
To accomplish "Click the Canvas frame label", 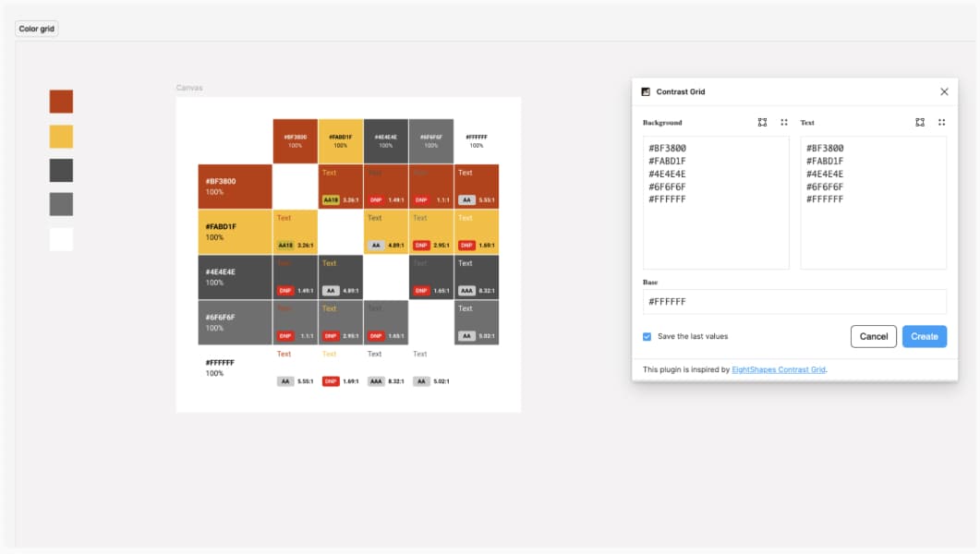I will tap(189, 87).
